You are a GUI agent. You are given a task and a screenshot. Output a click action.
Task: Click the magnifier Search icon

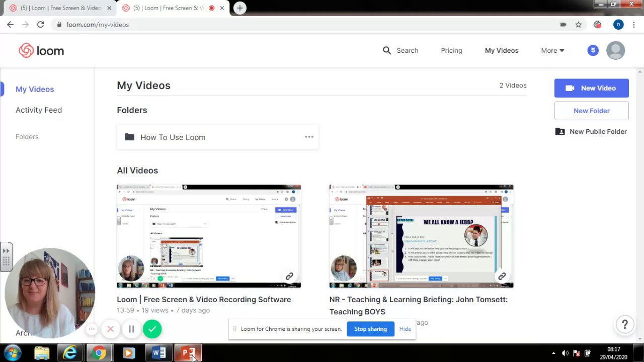[387, 50]
